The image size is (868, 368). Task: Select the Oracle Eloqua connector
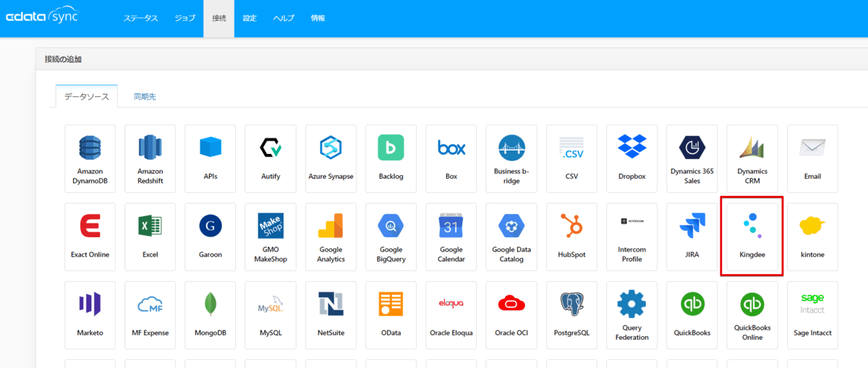tap(451, 315)
